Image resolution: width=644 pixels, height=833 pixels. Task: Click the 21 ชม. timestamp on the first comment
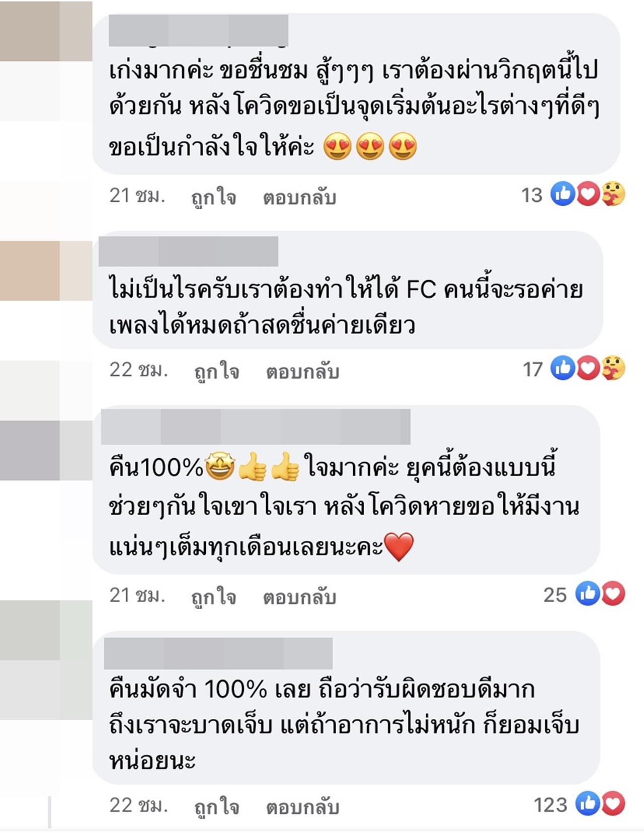click(x=137, y=195)
